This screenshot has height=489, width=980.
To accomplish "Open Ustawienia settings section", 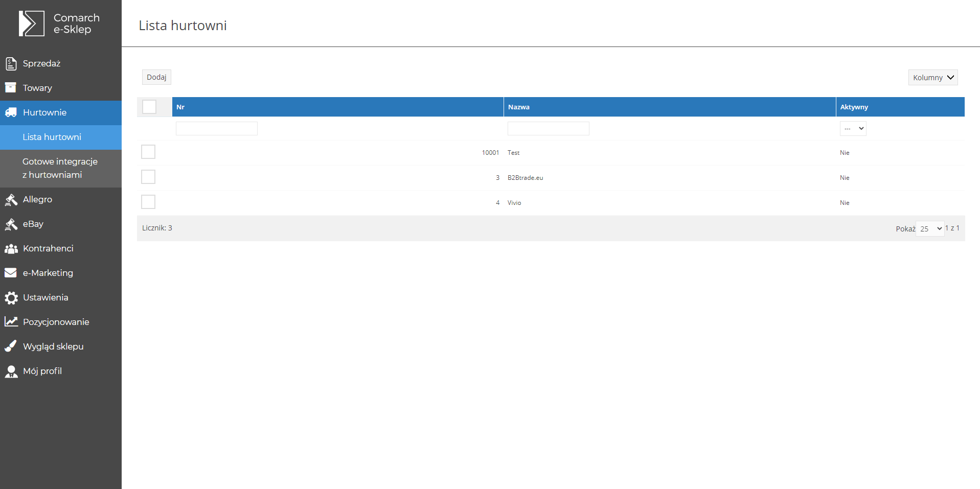I will tap(61, 297).
